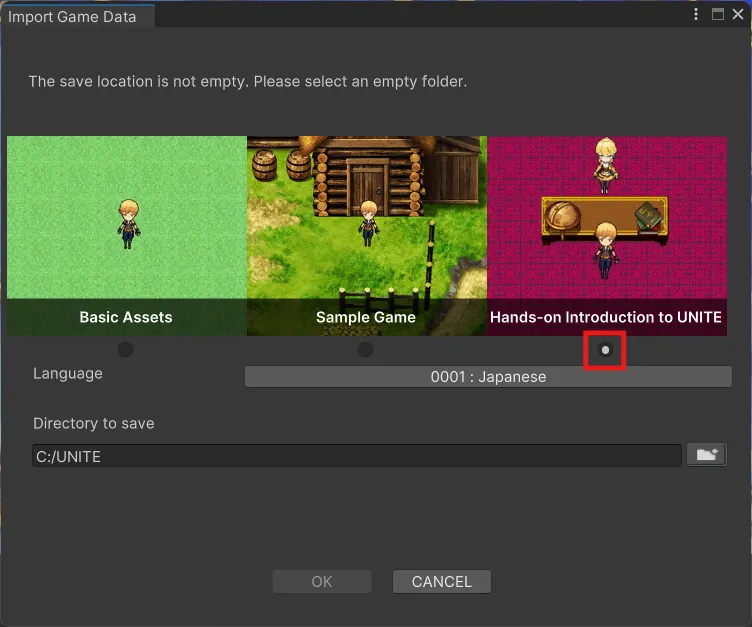Close the Import Game Data window
Viewport: 752px width, 627px height.
[x=737, y=15]
